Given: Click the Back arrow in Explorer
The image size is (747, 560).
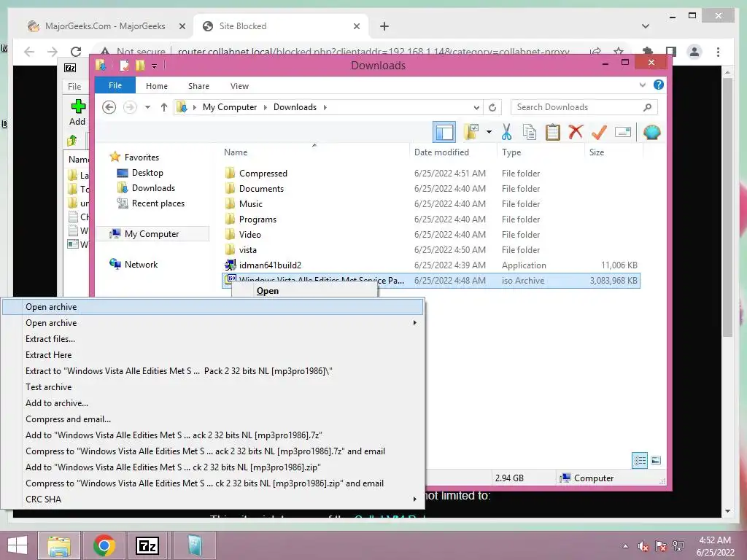Looking at the screenshot, I should coord(109,107).
